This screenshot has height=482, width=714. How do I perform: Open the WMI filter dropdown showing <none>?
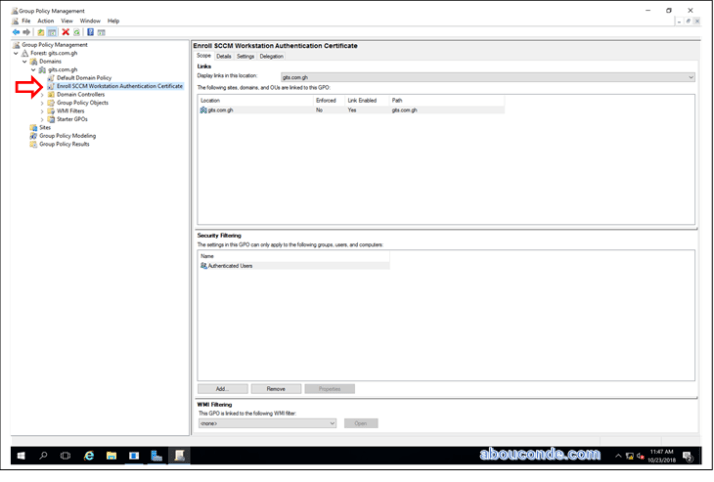point(267,423)
